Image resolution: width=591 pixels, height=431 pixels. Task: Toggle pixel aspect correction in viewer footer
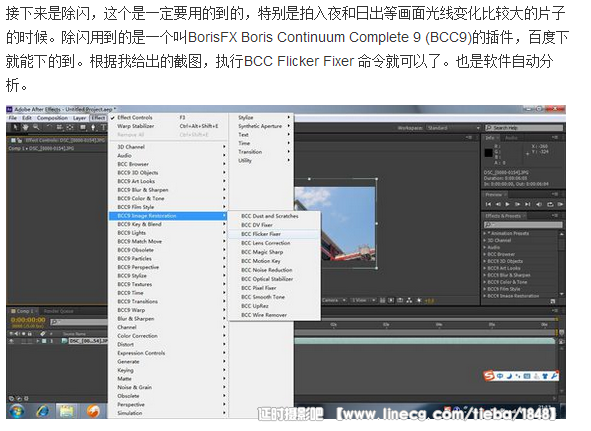(x=383, y=300)
